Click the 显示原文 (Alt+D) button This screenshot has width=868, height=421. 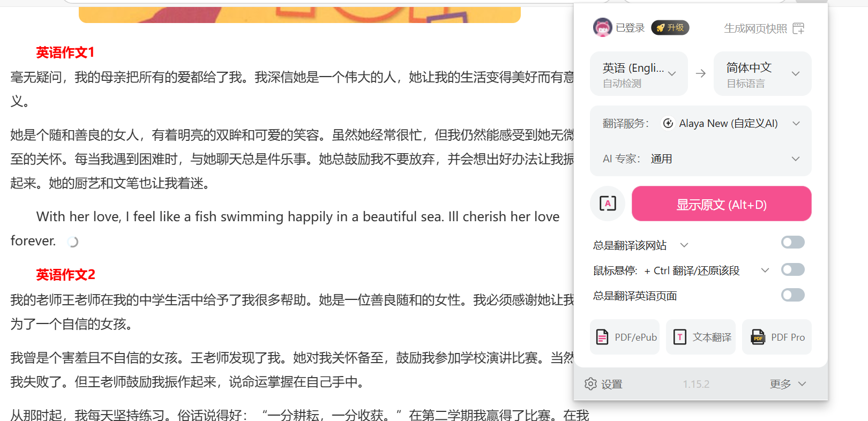coord(722,204)
